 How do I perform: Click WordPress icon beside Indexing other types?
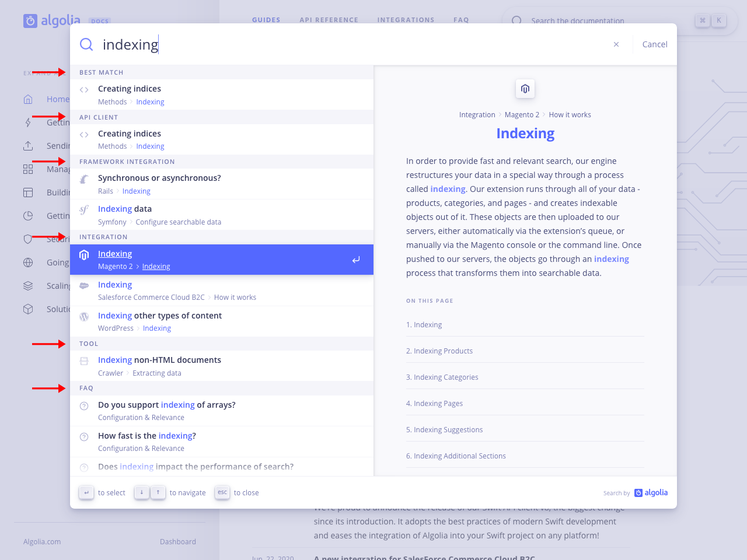84,317
